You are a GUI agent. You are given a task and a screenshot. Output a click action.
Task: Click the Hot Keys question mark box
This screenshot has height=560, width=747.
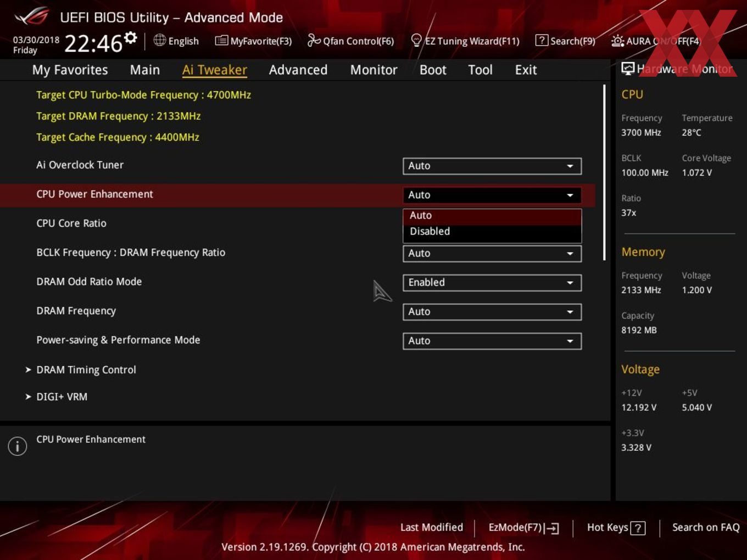click(638, 528)
